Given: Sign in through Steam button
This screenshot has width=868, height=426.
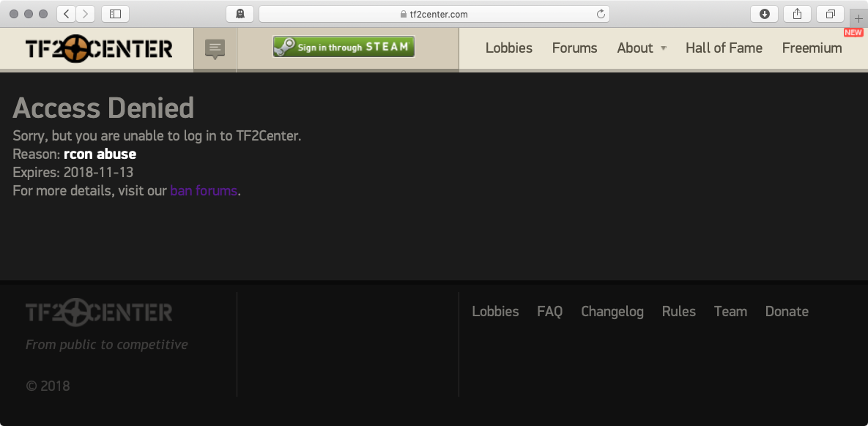Looking at the screenshot, I should 344,47.
